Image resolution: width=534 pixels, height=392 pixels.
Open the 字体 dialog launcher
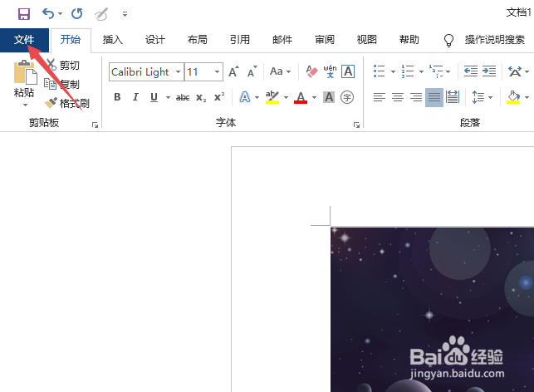[356, 125]
